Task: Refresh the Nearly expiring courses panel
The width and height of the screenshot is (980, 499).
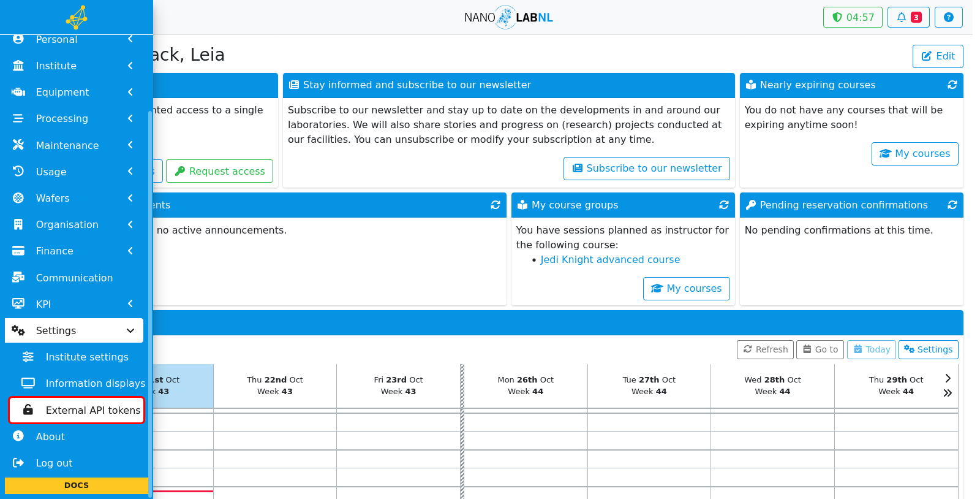Action: (952, 85)
